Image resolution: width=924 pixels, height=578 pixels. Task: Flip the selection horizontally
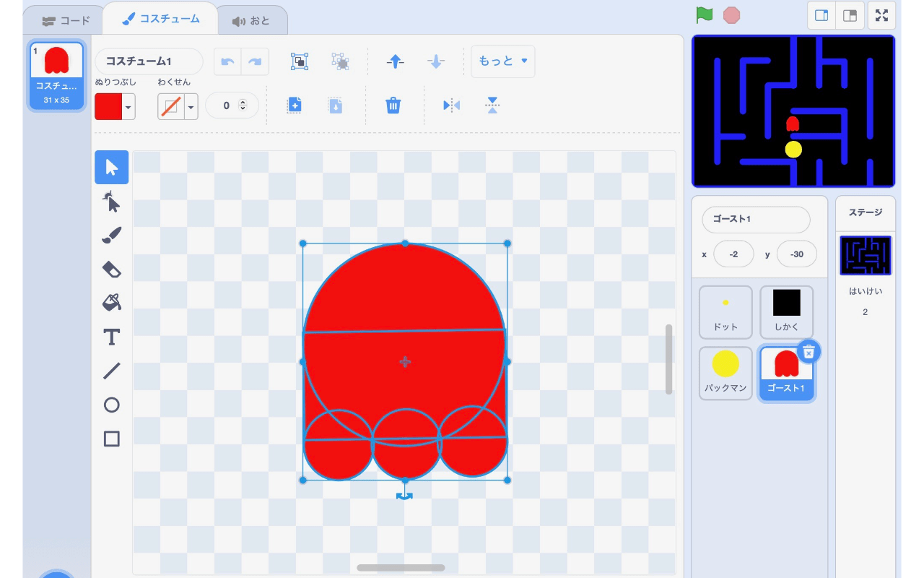(x=451, y=105)
